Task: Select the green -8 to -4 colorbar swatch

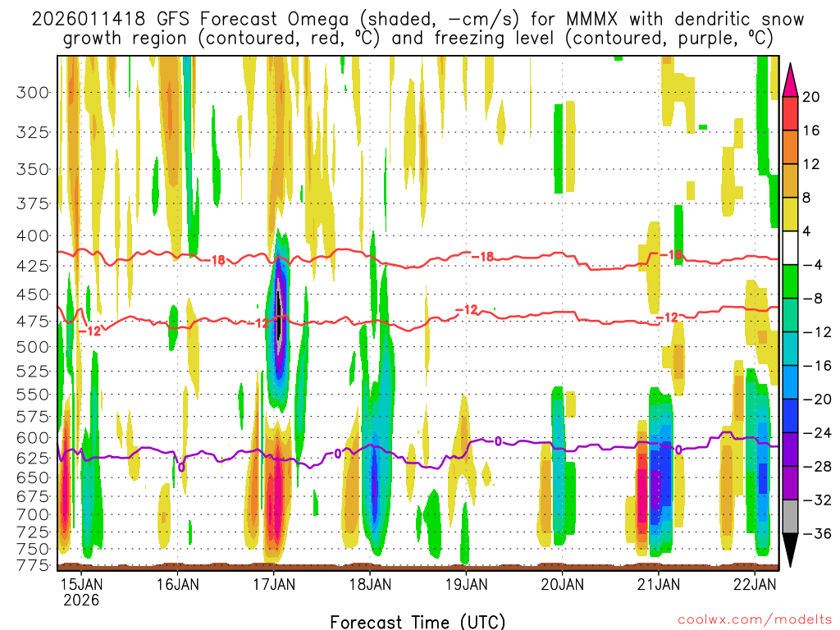Action: [790, 282]
